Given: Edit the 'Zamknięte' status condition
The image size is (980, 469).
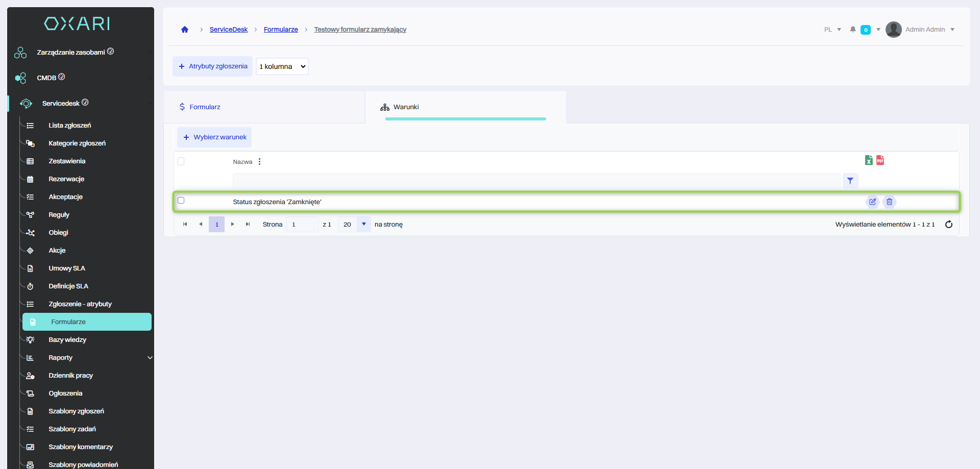Looking at the screenshot, I should click(x=873, y=202).
